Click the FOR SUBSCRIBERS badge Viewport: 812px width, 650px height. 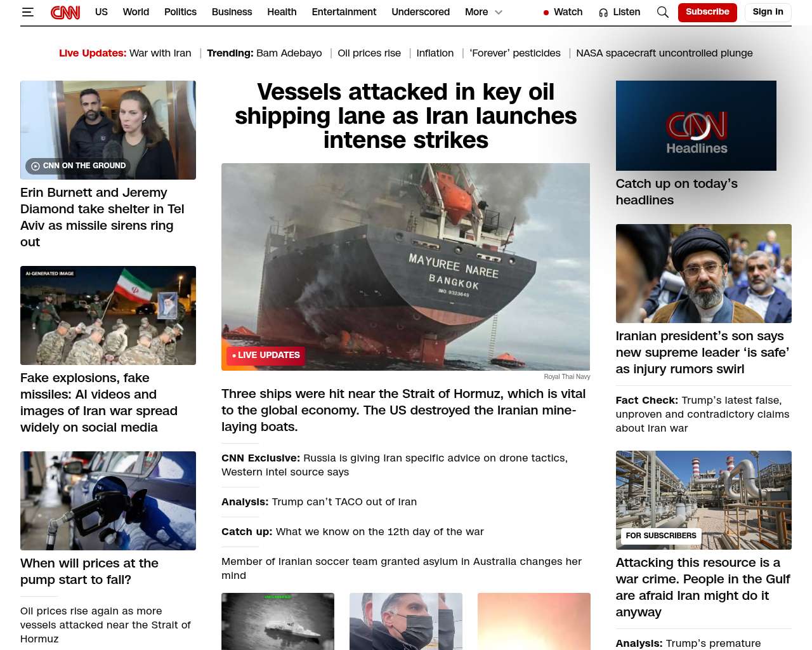[x=661, y=536]
